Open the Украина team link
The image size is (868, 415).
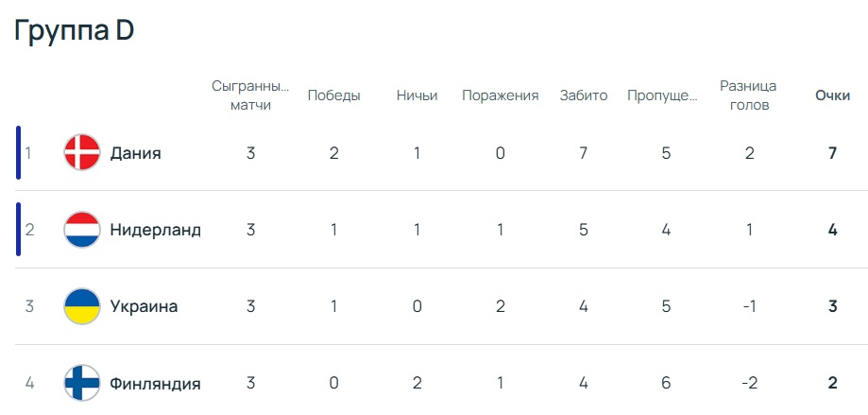144,306
